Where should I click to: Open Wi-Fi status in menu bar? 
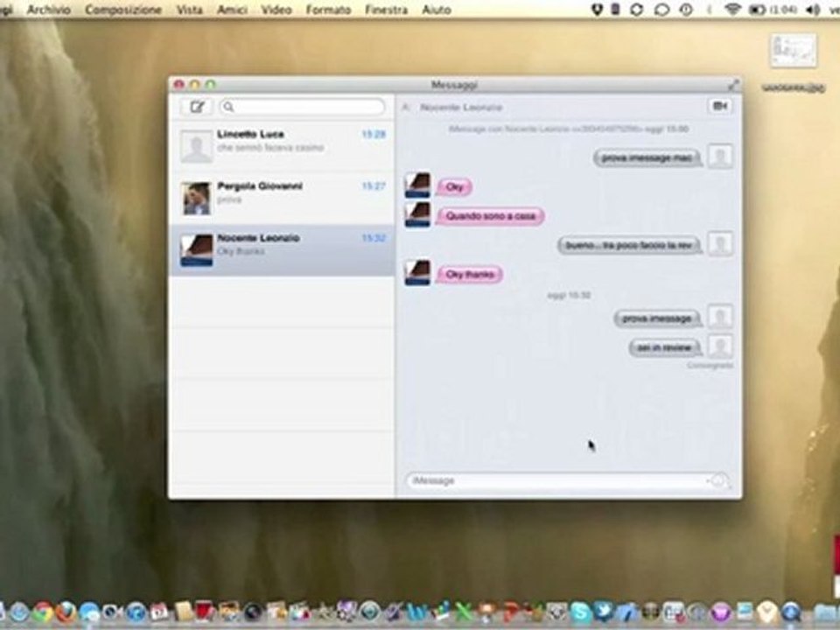(x=731, y=10)
